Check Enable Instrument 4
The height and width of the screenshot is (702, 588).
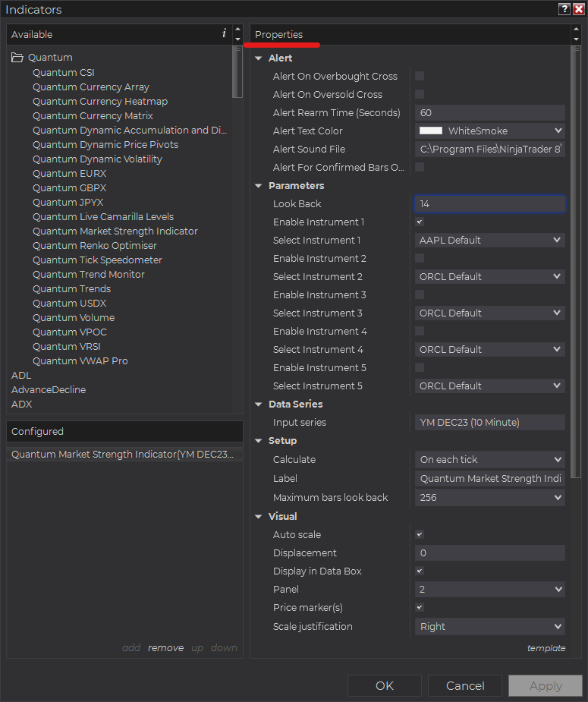click(x=420, y=331)
